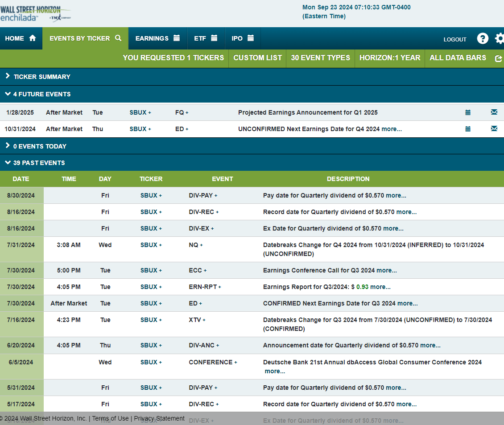Click the Earnings Report '0.93' EPS value
This screenshot has width=504, height=425.
(362, 287)
